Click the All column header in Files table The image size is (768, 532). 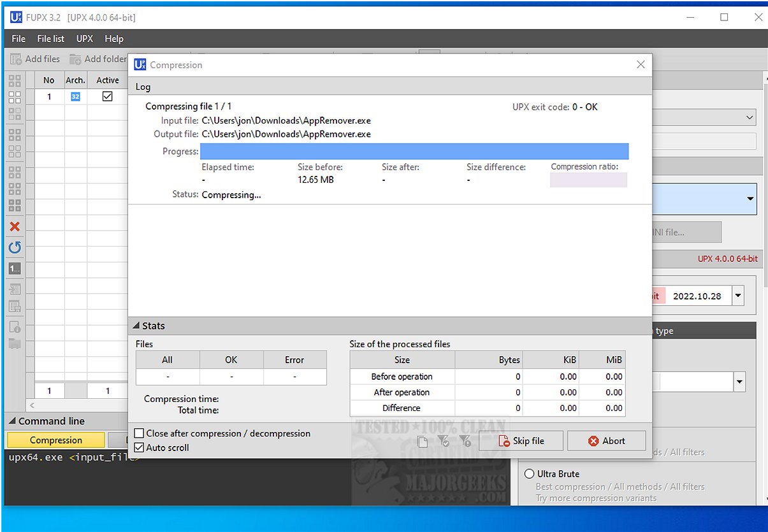(x=168, y=360)
